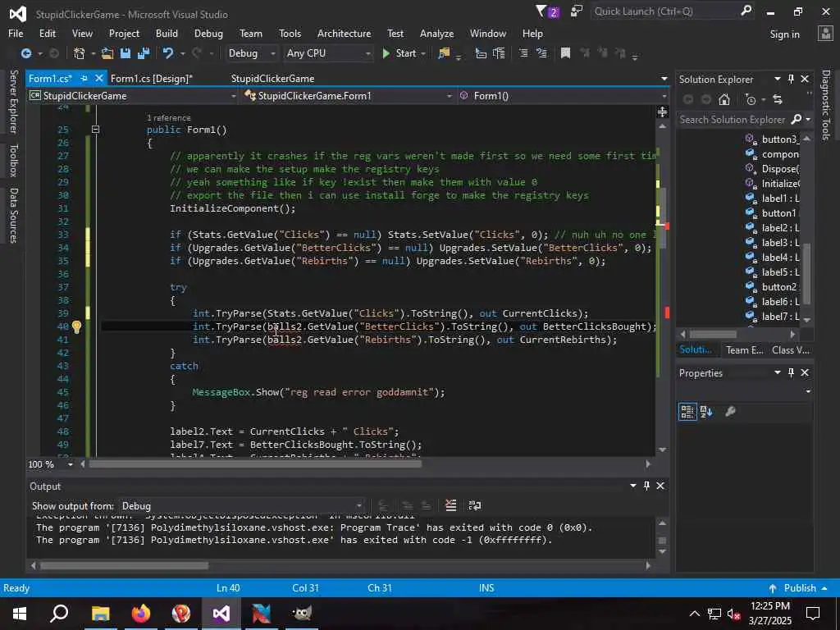The image size is (840, 630).
Task: Open the StupidClickerGame project scope dropdown
Action: (x=133, y=96)
